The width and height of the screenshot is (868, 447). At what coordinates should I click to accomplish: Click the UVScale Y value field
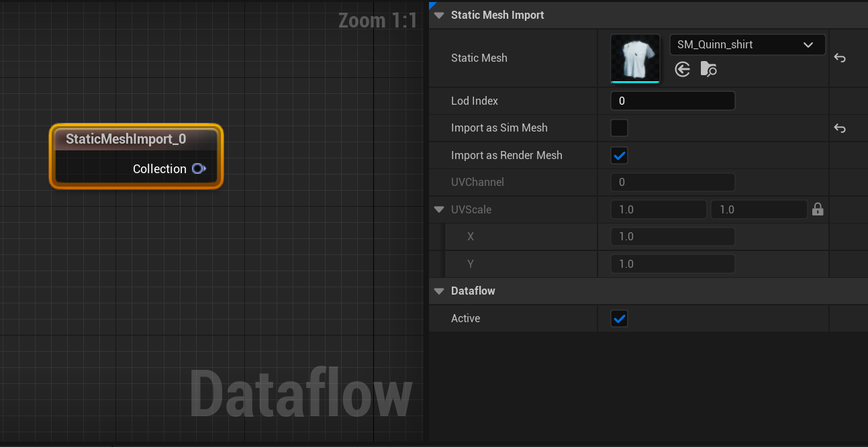click(672, 263)
